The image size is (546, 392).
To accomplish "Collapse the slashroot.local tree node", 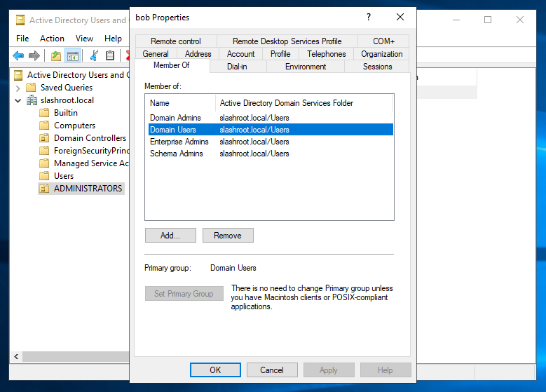I will 18,100.
